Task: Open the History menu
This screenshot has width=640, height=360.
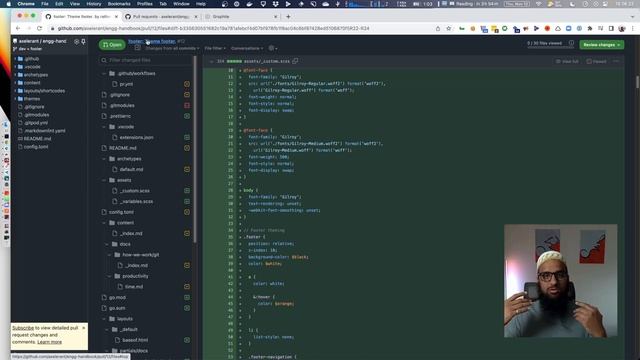Action: [93, 4]
